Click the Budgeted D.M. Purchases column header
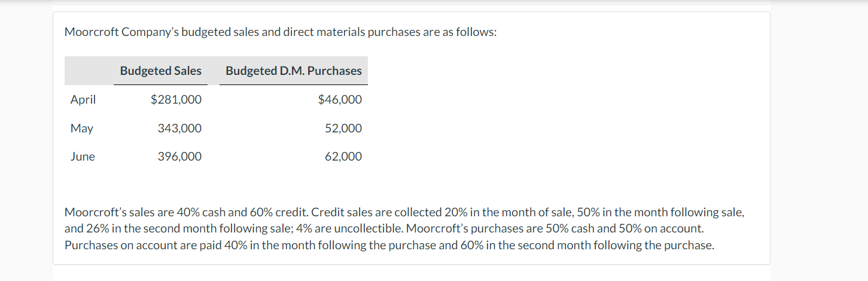The width and height of the screenshot is (868, 281). click(294, 71)
